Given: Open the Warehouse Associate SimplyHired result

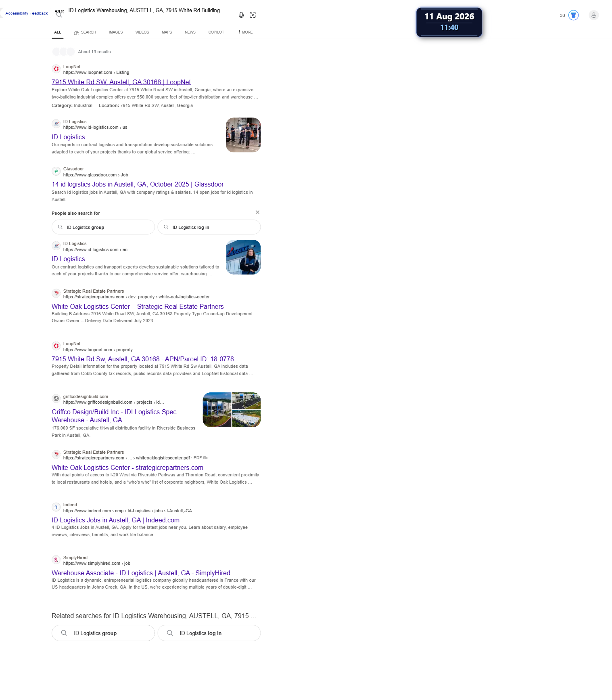Looking at the screenshot, I should pyautogui.click(x=141, y=573).
